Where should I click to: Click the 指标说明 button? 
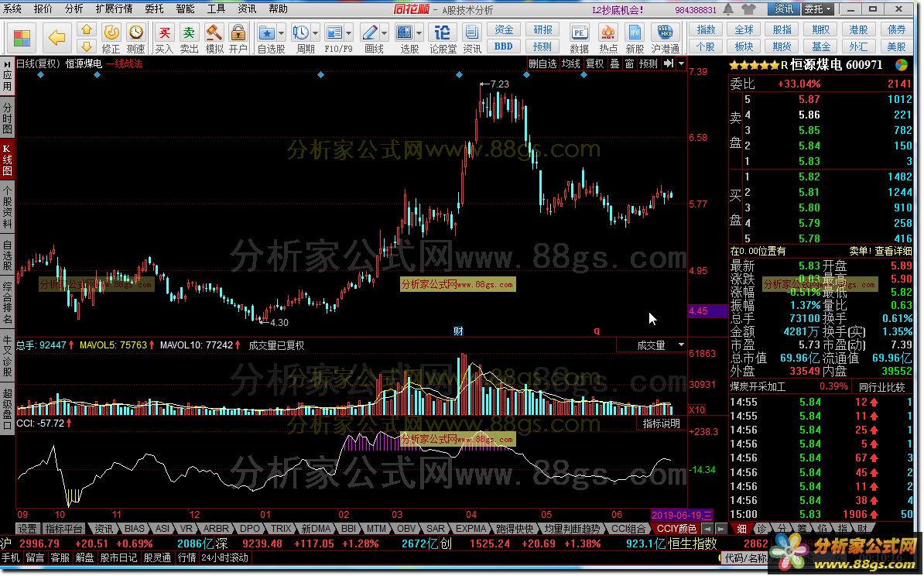[x=661, y=424]
